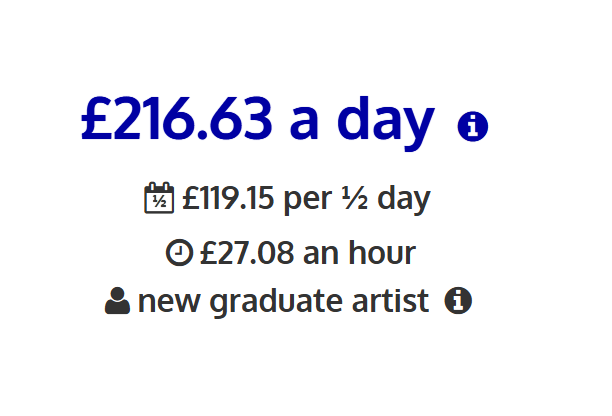Click the word 'new' beside person icon
Screen dimensions: 612x416
[x=169, y=304]
